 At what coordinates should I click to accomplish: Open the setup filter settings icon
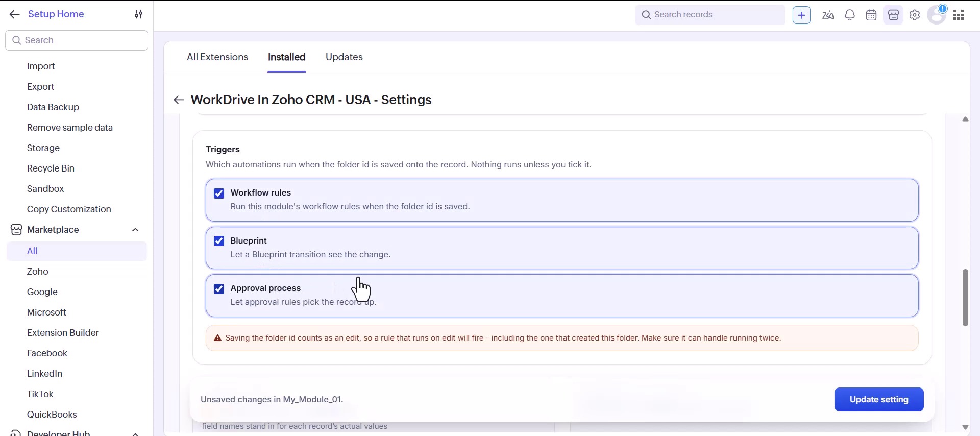[138, 14]
